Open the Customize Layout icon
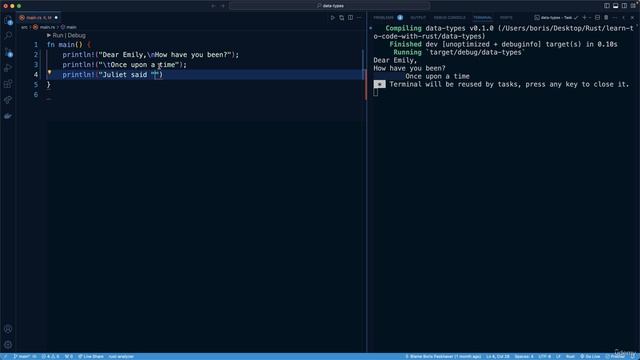Screen dimensions: 640x360 tap(633, 6)
